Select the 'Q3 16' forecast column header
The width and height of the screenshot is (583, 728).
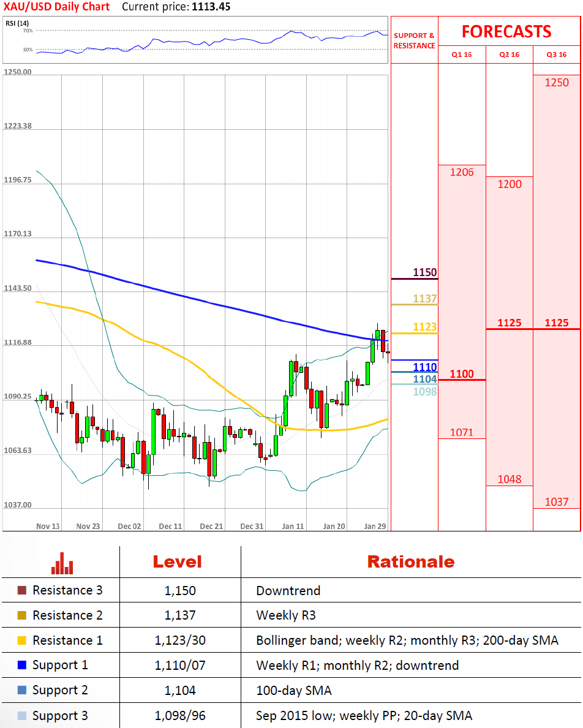click(557, 54)
